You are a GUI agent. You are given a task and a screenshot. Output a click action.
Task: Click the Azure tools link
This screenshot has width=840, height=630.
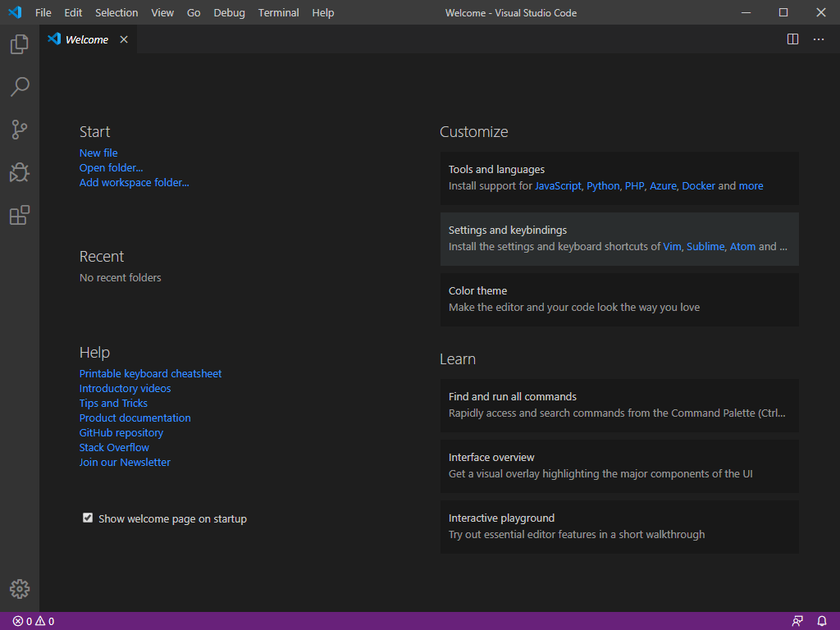click(663, 186)
